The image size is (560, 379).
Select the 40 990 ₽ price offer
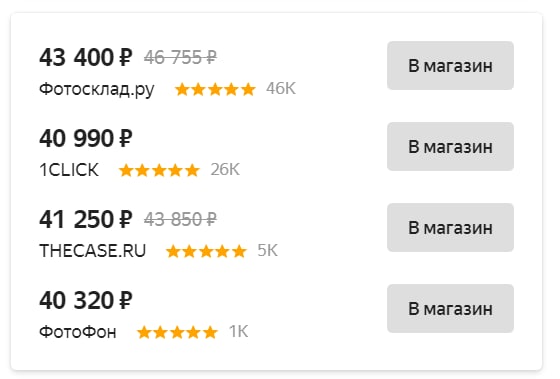click(x=86, y=139)
